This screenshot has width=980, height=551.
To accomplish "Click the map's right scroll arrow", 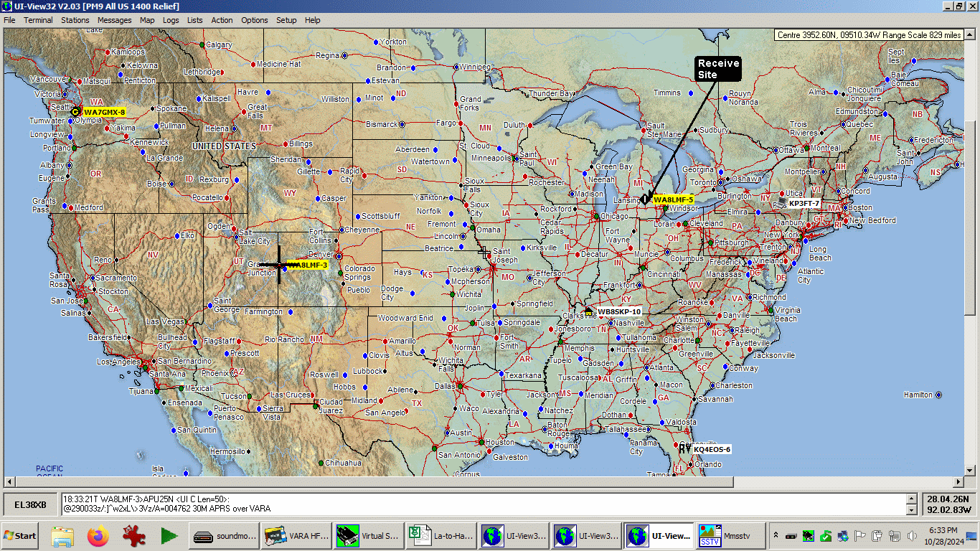I will click(958, 481).
